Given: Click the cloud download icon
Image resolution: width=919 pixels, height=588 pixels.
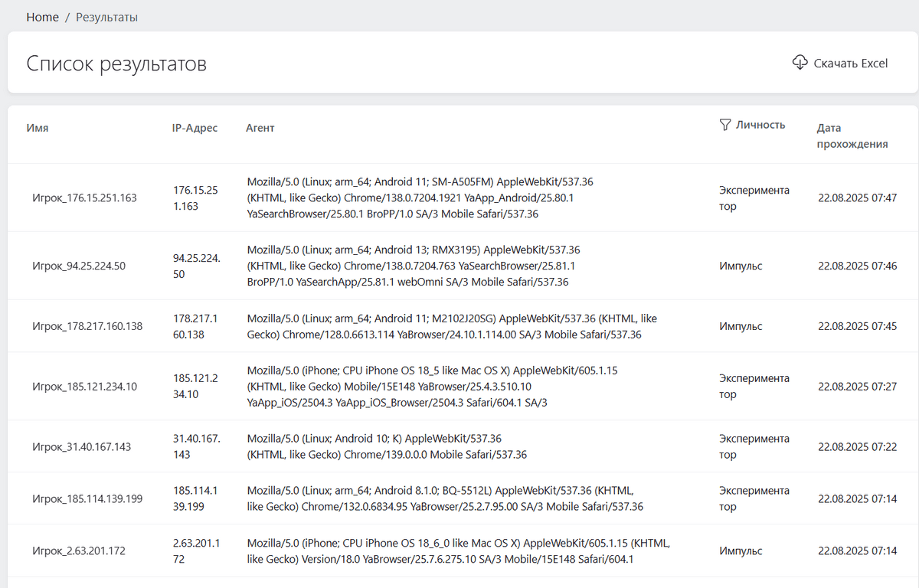Looking at the screenshot, I should tap(800, 62).
